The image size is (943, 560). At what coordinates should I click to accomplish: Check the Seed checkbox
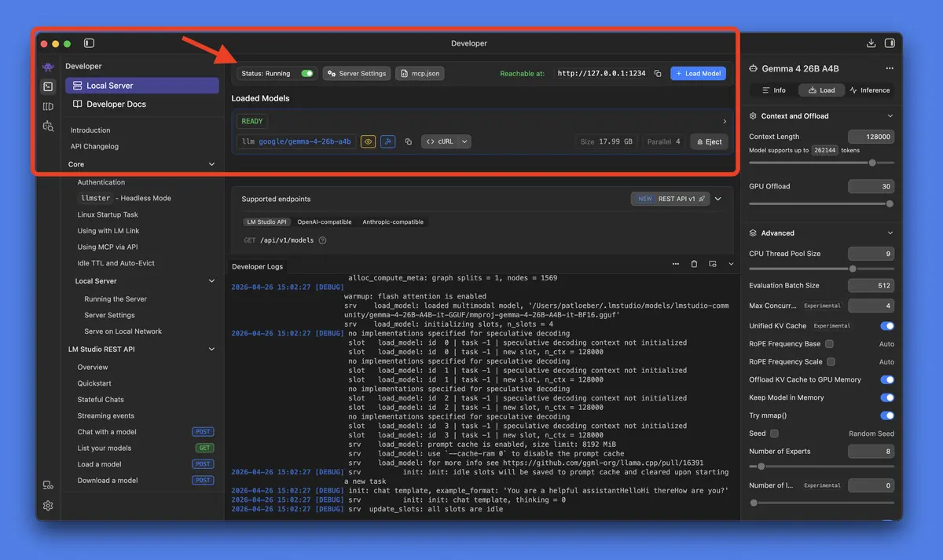pyautogui.click(x=774, y=434)
